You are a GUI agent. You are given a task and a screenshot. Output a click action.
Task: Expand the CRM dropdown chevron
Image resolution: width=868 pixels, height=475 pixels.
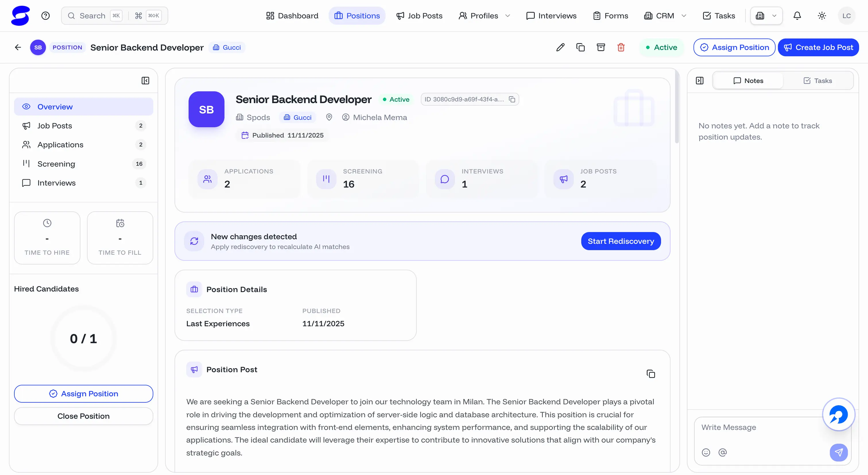684,16
